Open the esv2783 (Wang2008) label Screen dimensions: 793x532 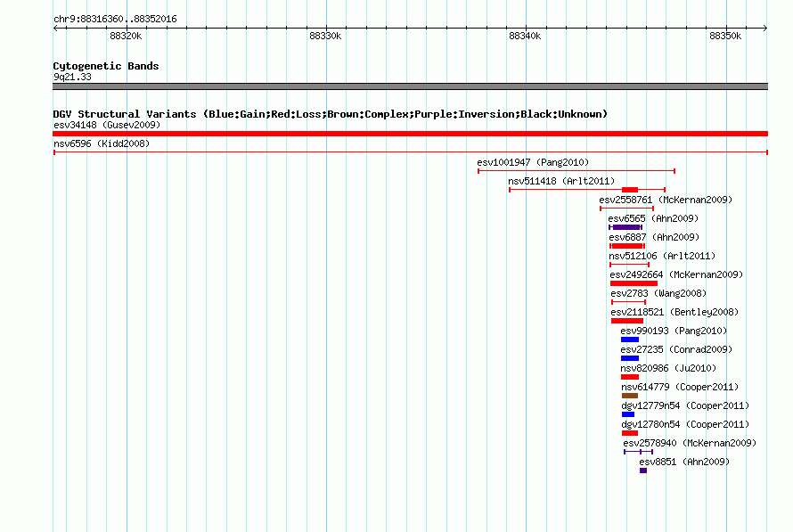(658, 293)
